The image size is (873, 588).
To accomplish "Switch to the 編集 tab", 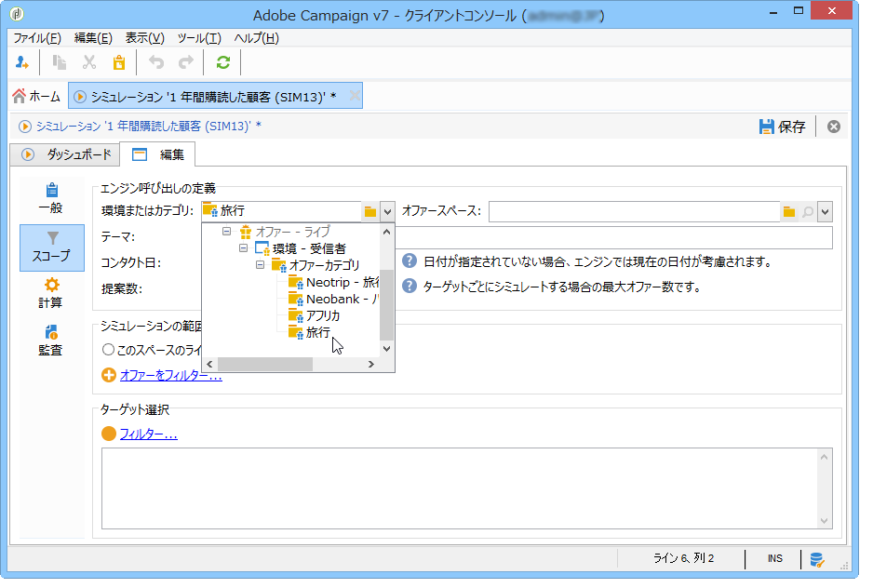I will 157,154.
